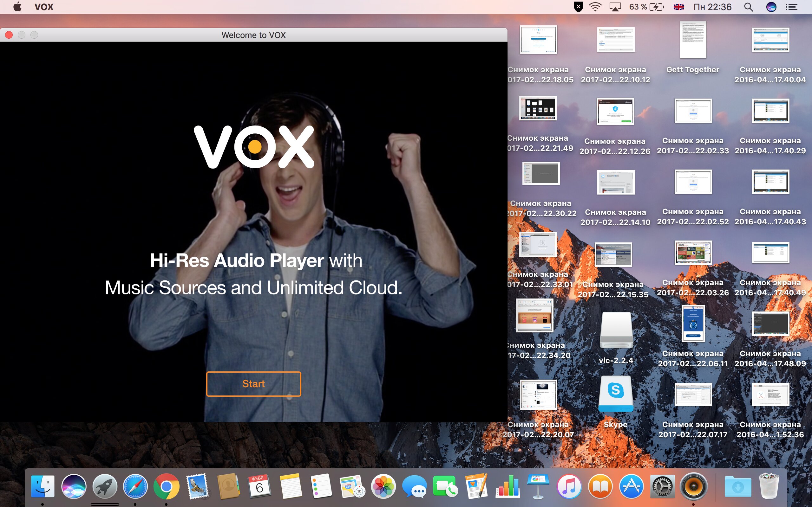Launch Siri from the Dock
This screenshot has width=812, height=507.
[x=74, y=486]
